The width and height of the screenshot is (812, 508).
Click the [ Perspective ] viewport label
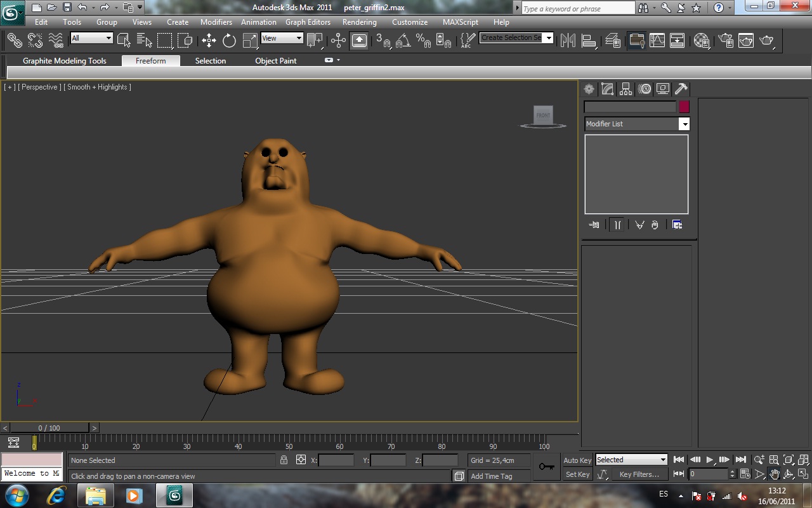pyautogui.click(x=39, y=87)
